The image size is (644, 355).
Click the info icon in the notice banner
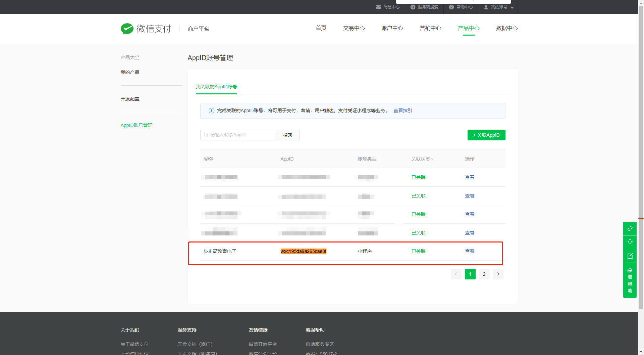click(211, 110)
